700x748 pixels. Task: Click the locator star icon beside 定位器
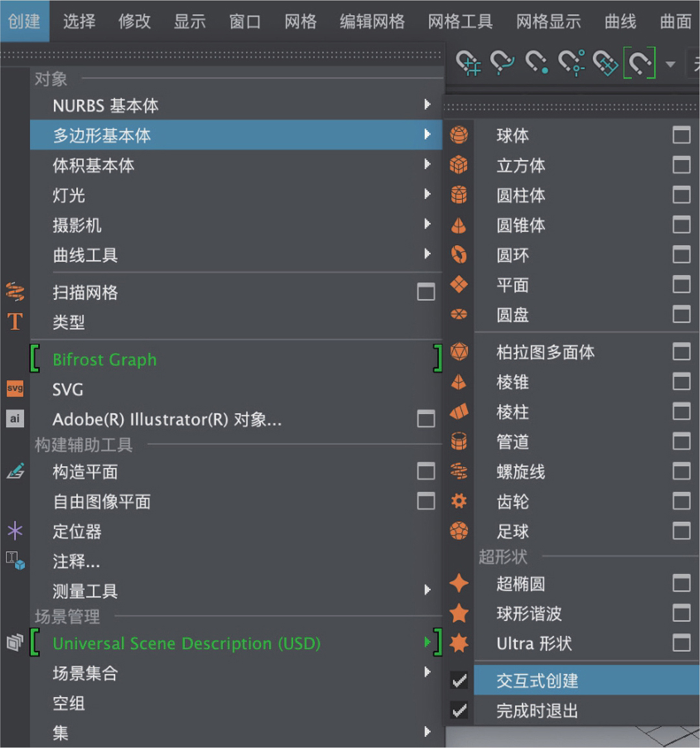[15, 531]
